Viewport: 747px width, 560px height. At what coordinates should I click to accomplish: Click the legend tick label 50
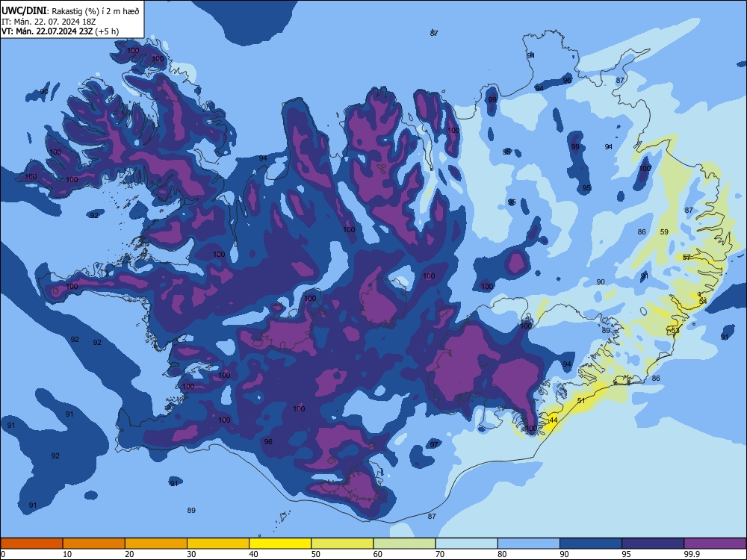(315, 554)
